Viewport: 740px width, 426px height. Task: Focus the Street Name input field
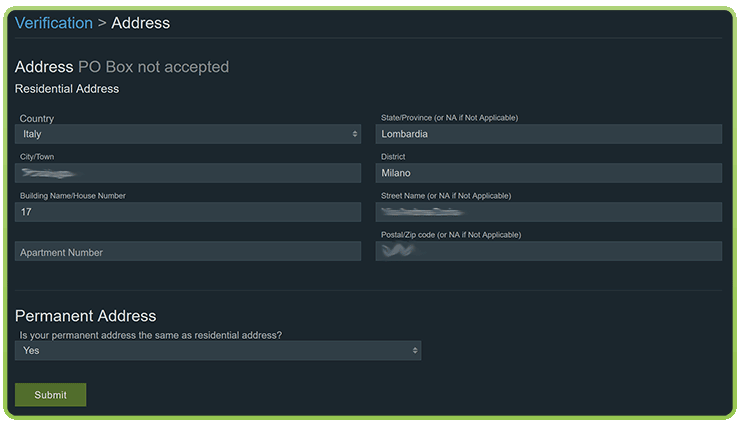pos(548,212)
